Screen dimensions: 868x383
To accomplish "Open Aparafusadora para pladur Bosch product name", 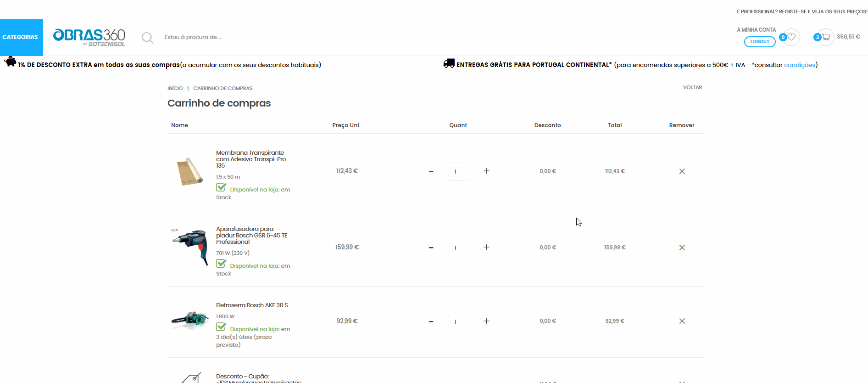I will tap(252, 236).
